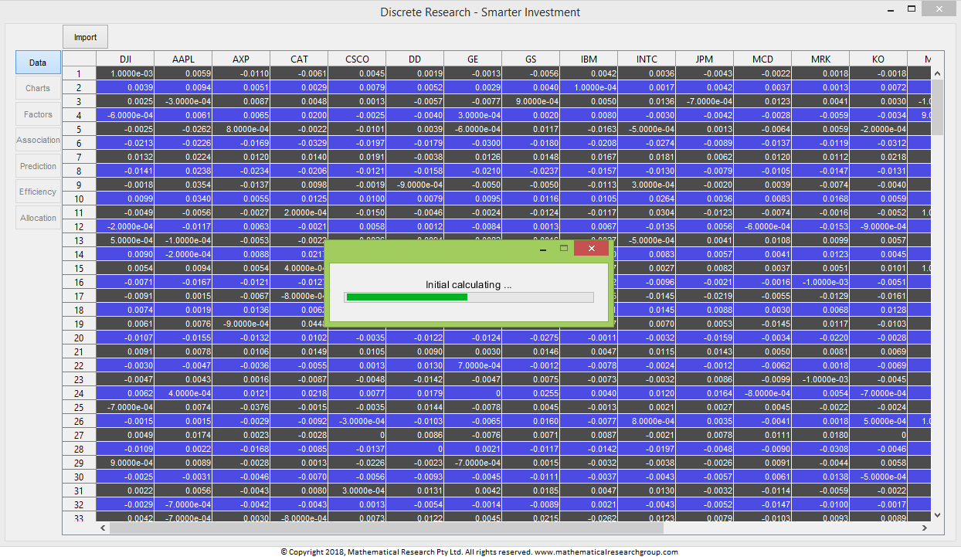Minimize the Initial calculating dialog
This screenshot has height=560, width=961.
tap(543, 249)
